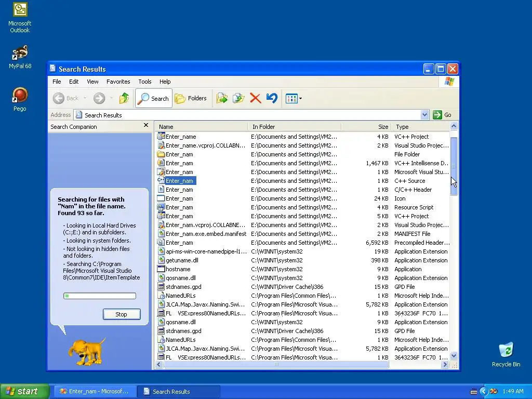Select the Recycle Bin desktop icon

click(x=506, y=354)
